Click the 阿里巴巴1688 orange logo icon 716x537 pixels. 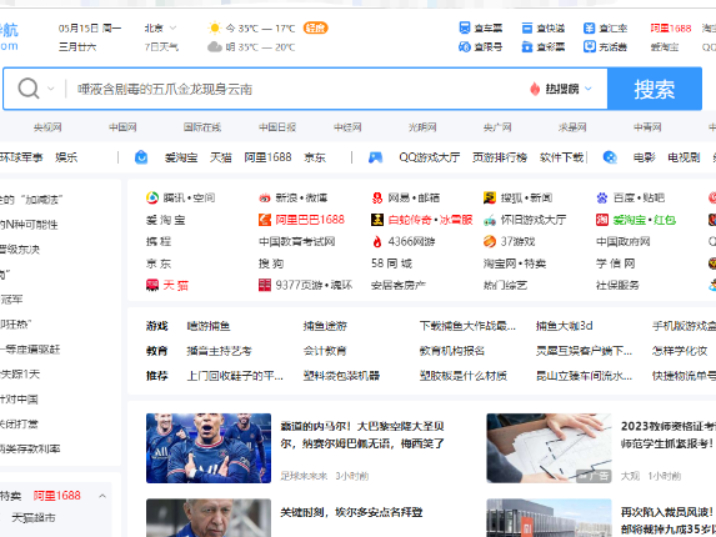point(265,220)
